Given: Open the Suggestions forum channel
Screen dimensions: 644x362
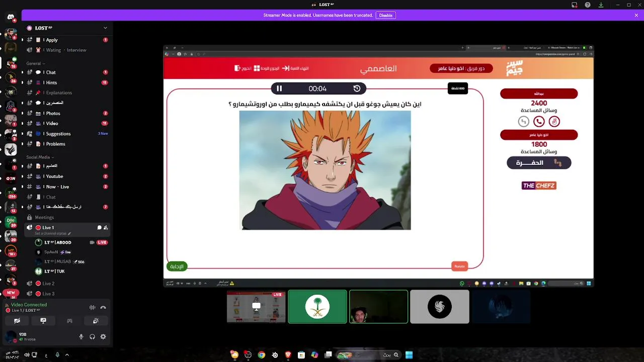Looking at the screenshot, I should (67, 134).
